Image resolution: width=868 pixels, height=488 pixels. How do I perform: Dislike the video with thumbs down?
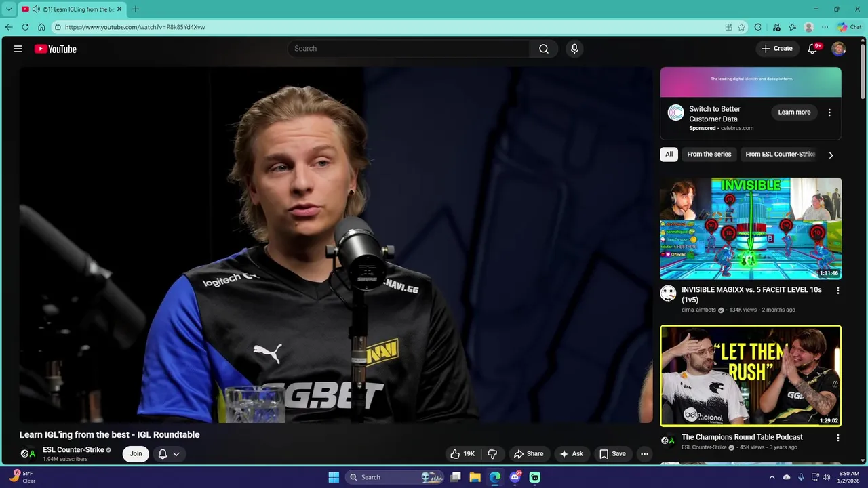(493, 454)
